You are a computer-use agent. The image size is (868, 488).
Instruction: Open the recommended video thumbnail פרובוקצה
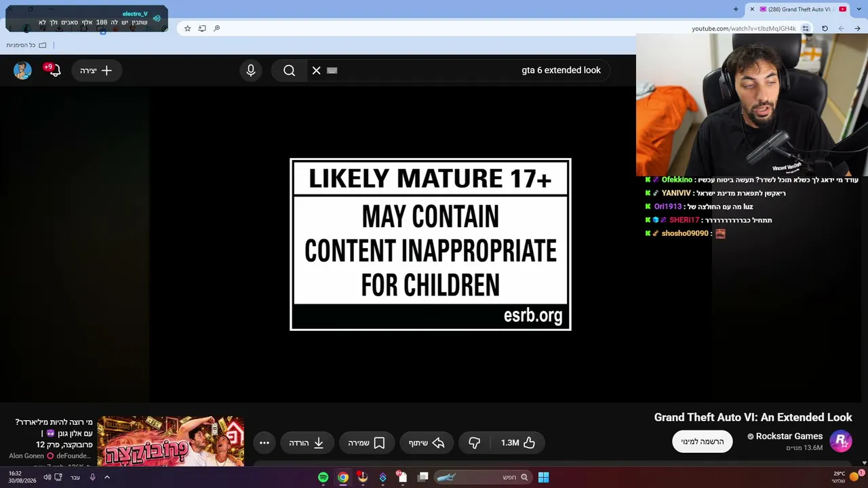pyautogui.click(x=170, y=441)
